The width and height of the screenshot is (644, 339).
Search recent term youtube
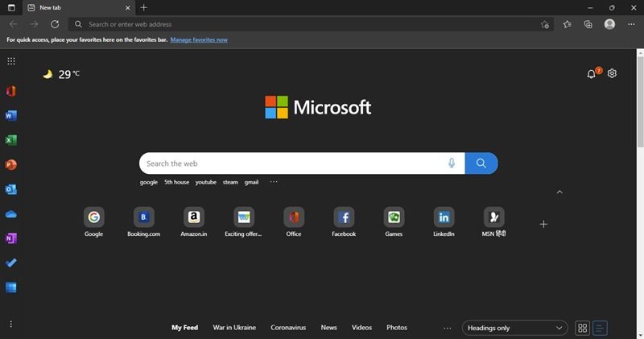206,182
